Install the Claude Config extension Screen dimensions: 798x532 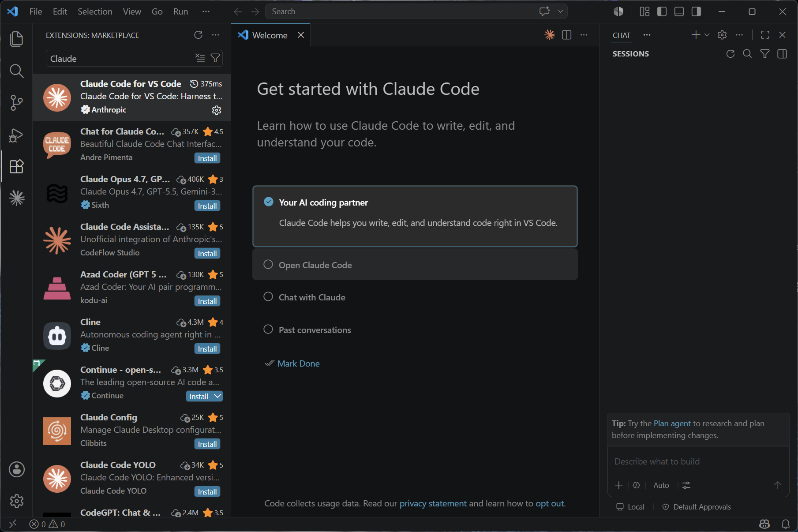(207, 444)
